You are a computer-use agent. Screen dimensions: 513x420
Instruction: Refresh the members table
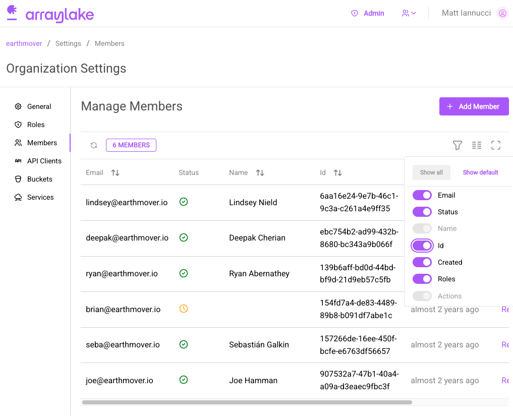click(94, 145)
